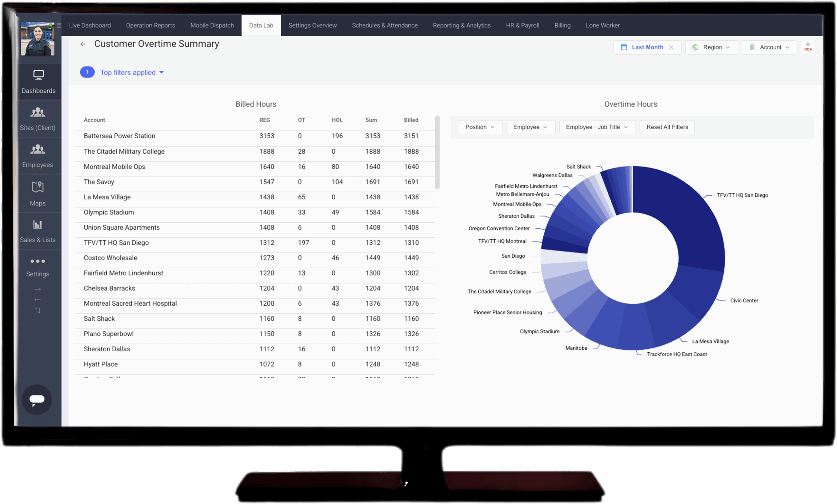Open the Maps sidebar section
This screenshot has width=837, height=504.
click(38, 193)
